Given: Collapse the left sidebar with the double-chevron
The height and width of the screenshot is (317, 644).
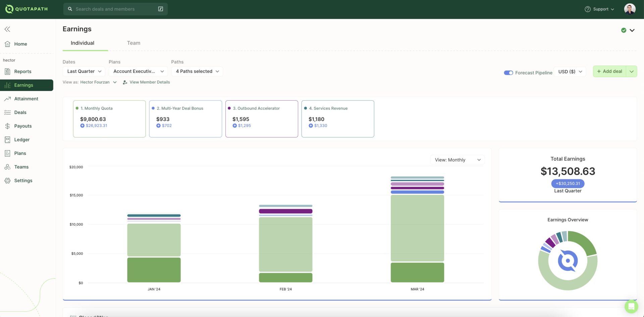Looking at the screenshot, I should (x=7, y=29).
